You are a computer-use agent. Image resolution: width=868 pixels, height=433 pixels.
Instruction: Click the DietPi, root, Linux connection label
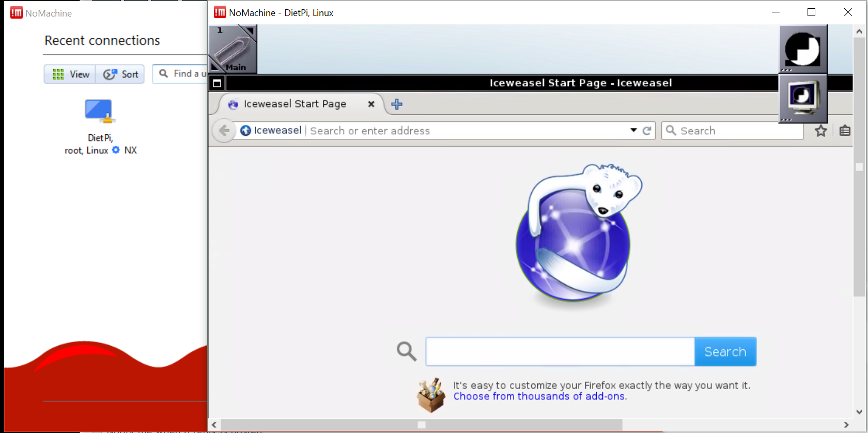click(100, 144)
